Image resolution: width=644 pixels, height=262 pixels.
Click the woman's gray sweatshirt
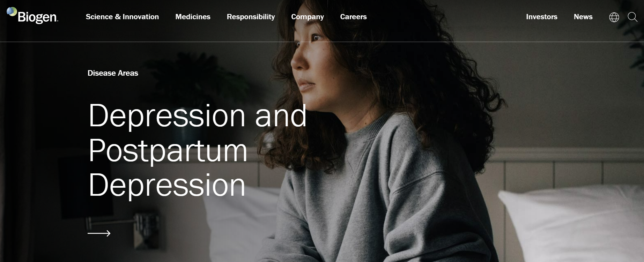384,195
